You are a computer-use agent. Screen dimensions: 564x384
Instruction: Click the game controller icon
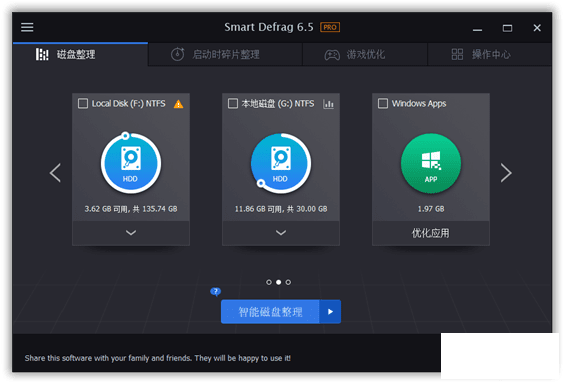point(332,55)
